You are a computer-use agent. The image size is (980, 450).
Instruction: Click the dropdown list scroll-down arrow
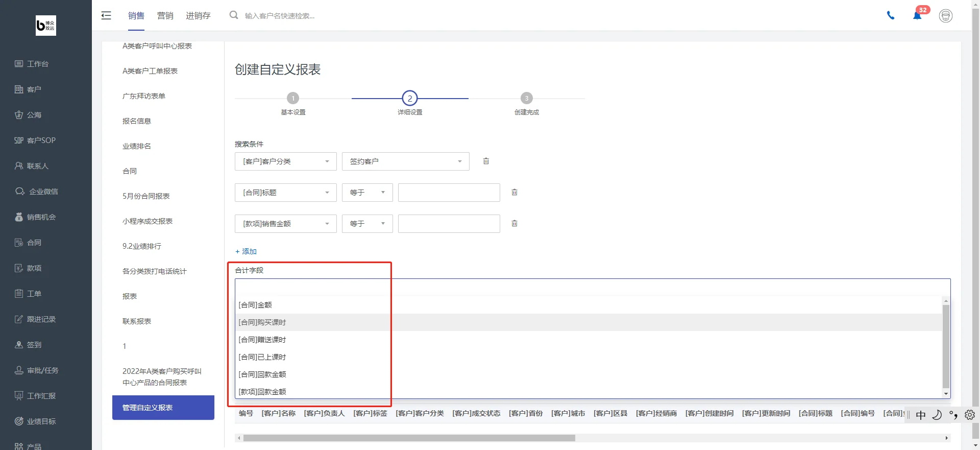click(946, 394)
